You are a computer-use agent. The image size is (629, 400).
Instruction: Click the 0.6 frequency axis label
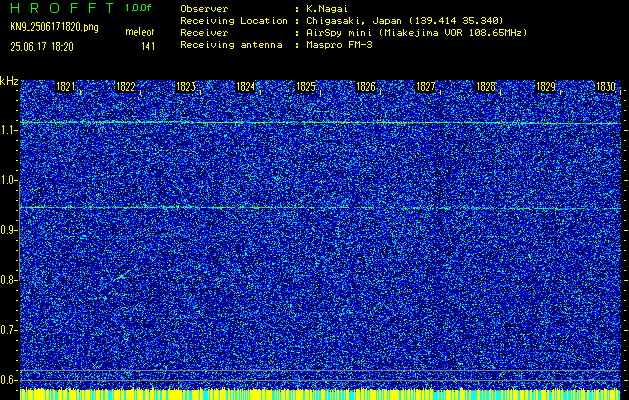point(8,380)
